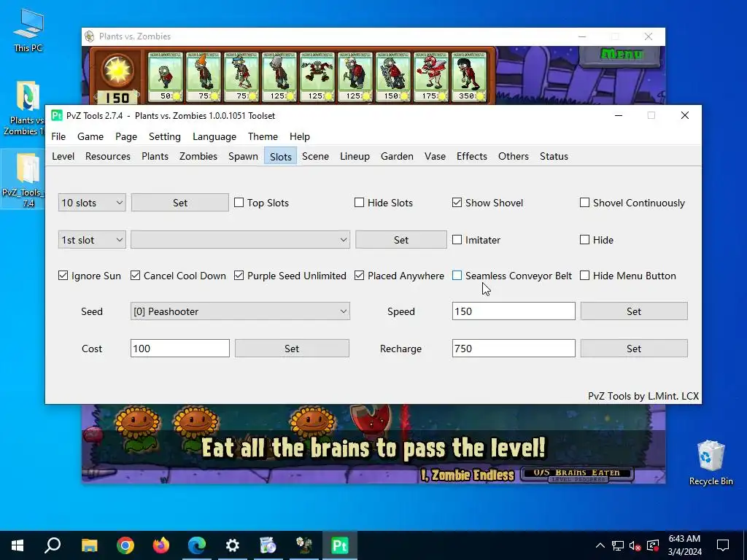This screenshot has height=560, width=747.
Task: Switch to the Resources tab
Action: point(108,156)
